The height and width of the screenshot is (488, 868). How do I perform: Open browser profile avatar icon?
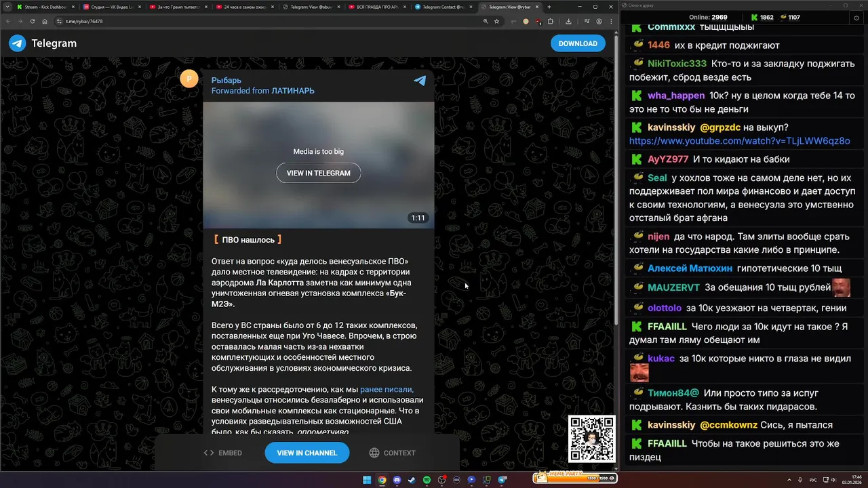[599, 21]
